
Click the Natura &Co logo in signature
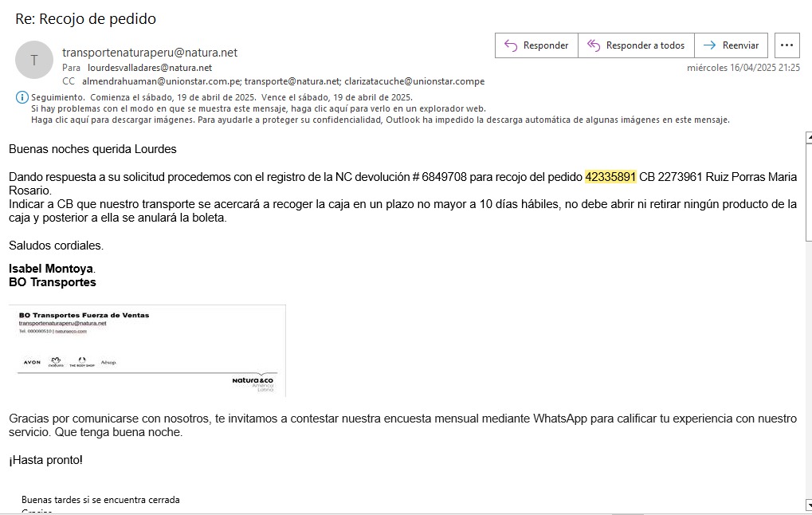pyautogui.click(x=253, y=383)
